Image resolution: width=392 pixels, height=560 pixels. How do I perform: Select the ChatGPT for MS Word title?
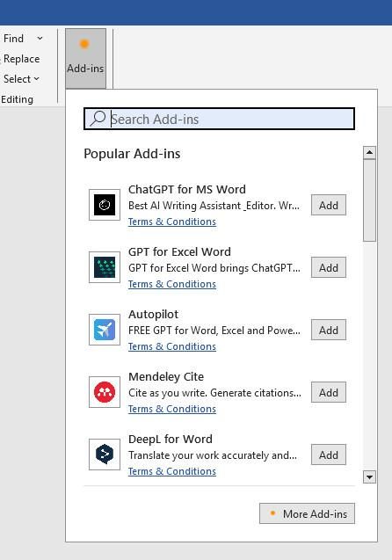[186, 189]
